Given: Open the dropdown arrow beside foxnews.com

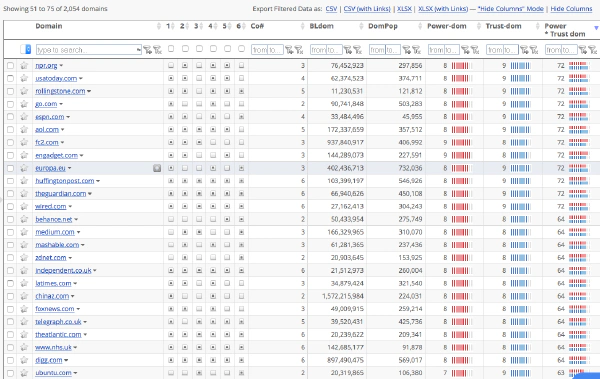Looking at the screenshot, I should pyautogui.click(x=78, y=309).
